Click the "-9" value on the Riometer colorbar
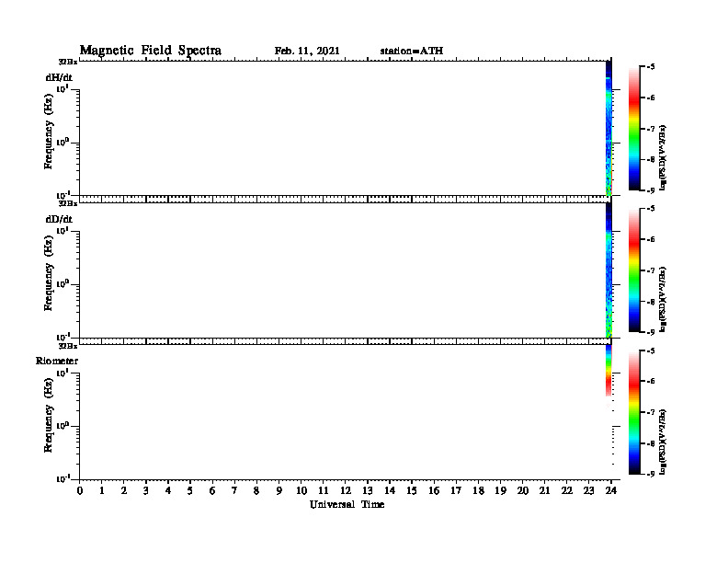The width and height of the screenshot is (728, 563). tap(651, 474)
